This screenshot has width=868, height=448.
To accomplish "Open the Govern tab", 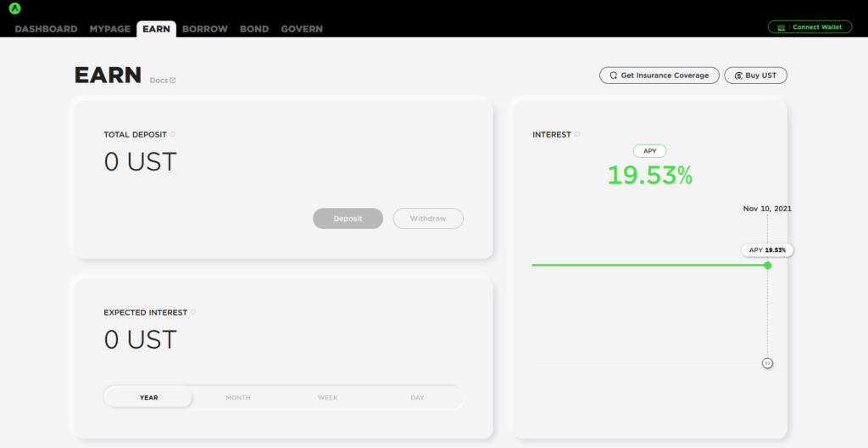I will click(302, 29).
